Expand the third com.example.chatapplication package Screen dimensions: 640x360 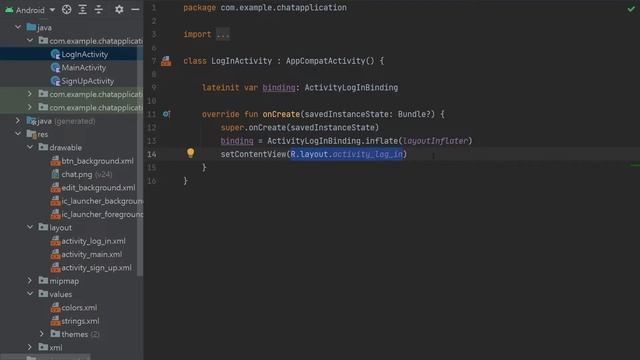30,107
